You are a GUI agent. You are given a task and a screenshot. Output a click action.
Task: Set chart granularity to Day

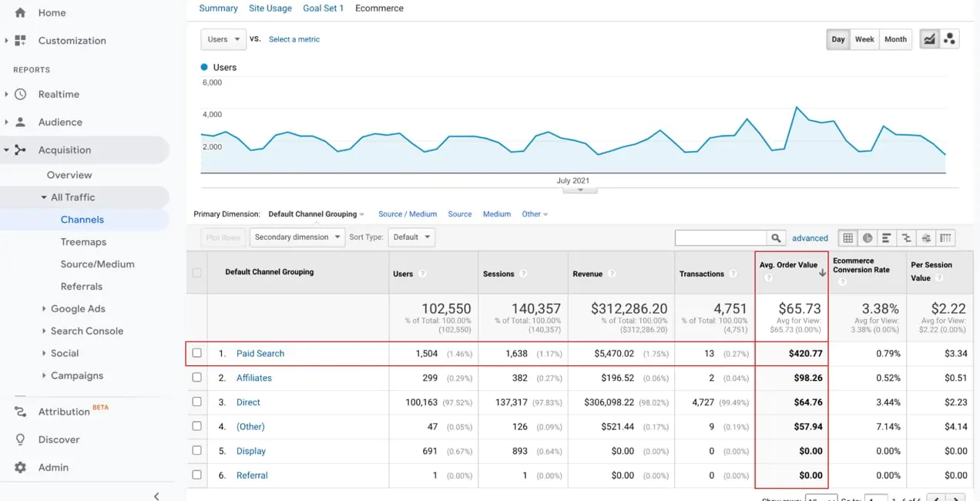click(838, 39)
